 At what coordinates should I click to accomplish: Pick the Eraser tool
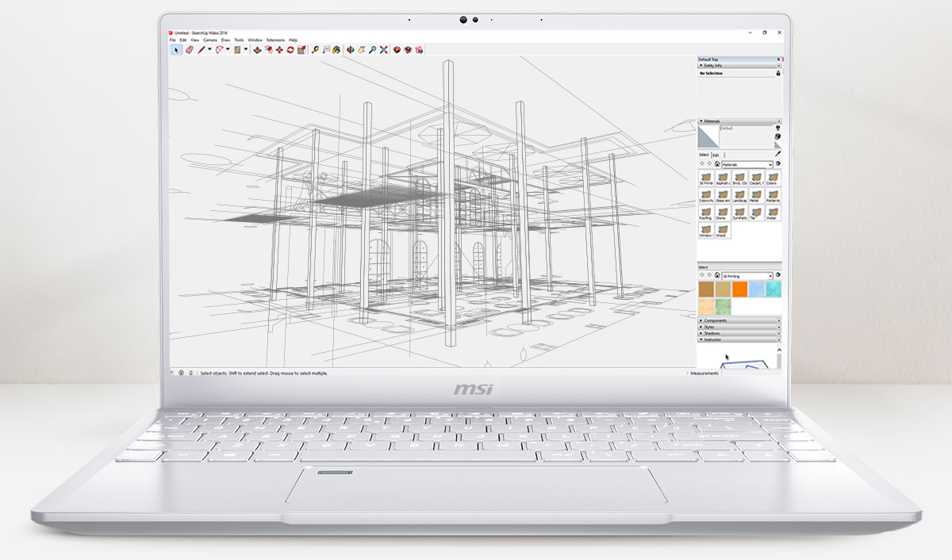coord(190,49)
